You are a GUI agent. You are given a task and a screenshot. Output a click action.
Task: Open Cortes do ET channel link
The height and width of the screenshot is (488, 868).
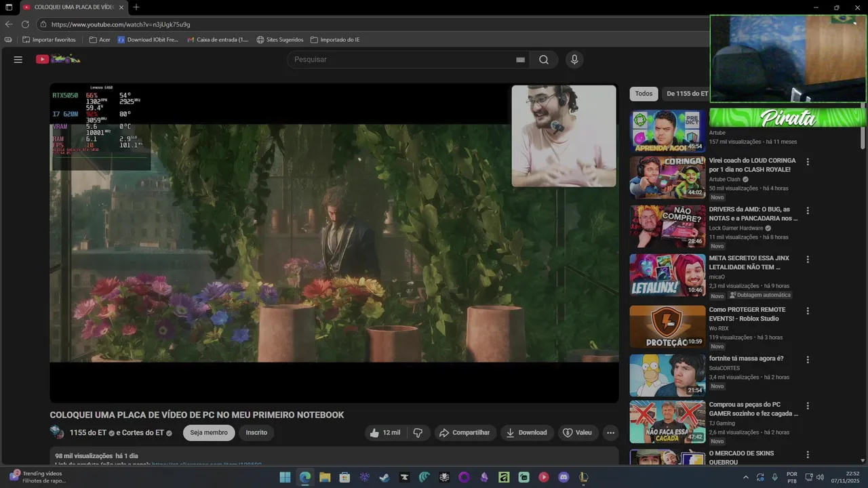[144, 432]
